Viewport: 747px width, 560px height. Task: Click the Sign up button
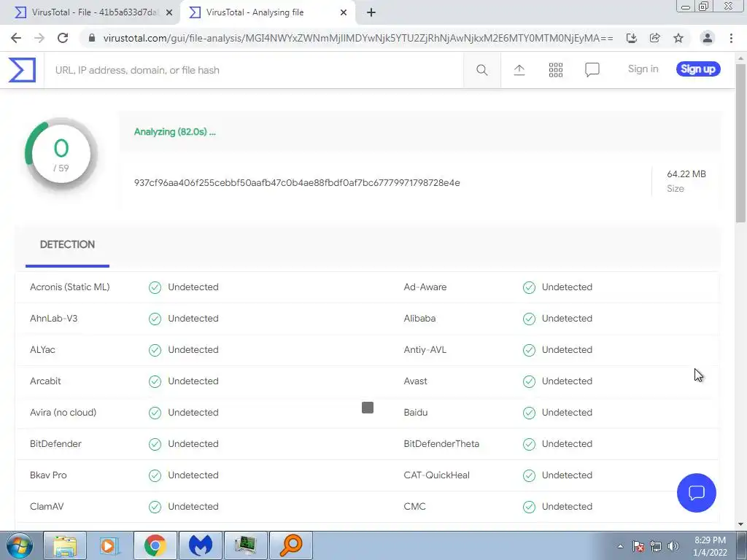(x=698, y=69)
